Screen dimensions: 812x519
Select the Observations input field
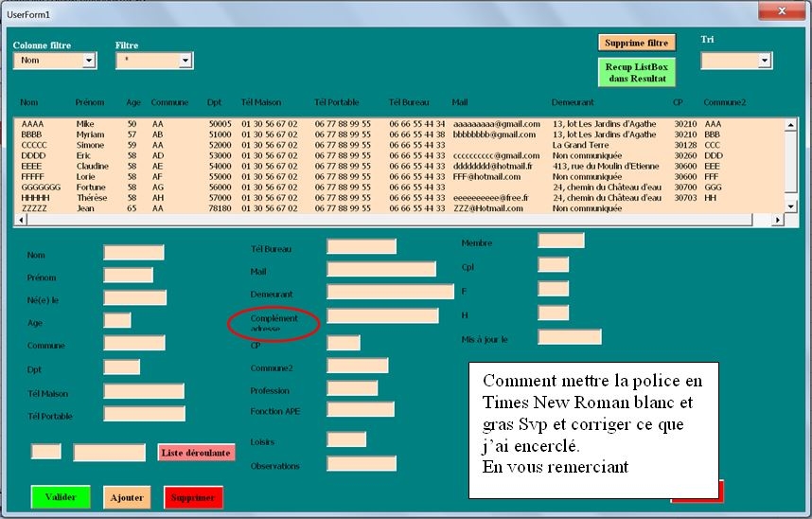362,464
